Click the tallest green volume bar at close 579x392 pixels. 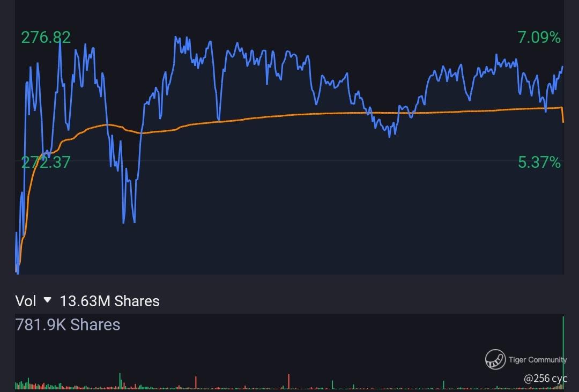point(563,353)
